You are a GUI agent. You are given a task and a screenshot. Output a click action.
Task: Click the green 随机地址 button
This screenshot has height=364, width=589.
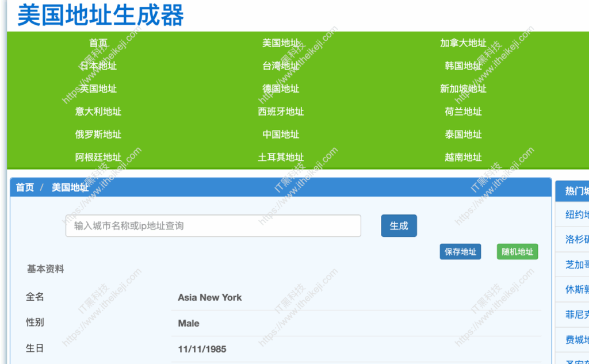pyautogui.click(x=517, y=251)
